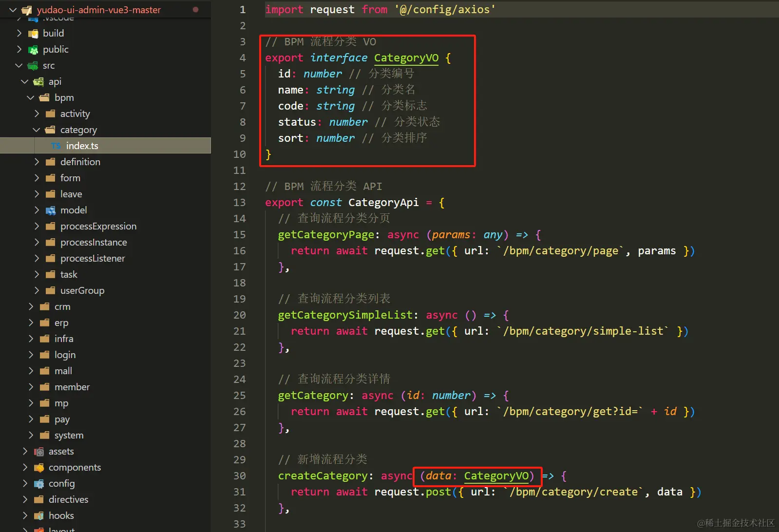The height and width of the screenshot is (532, 779).
Task: Click the form folder icon
Action: [51, 178]
